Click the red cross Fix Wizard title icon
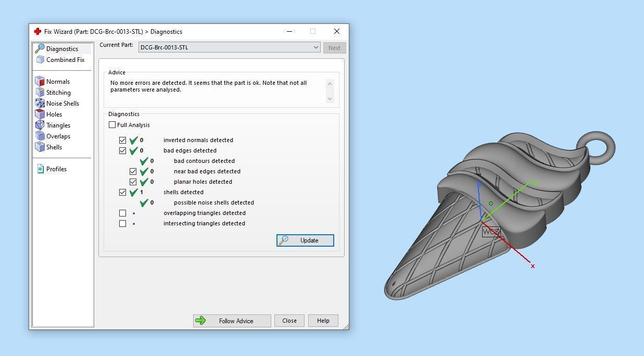The width and height of the screenshot is (644, 356). coord(37,31)
